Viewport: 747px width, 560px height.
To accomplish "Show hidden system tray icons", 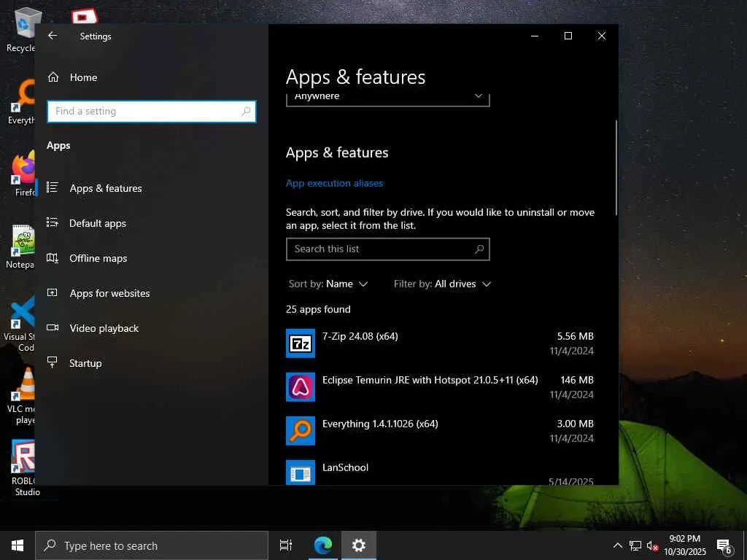I will point(617,545).
